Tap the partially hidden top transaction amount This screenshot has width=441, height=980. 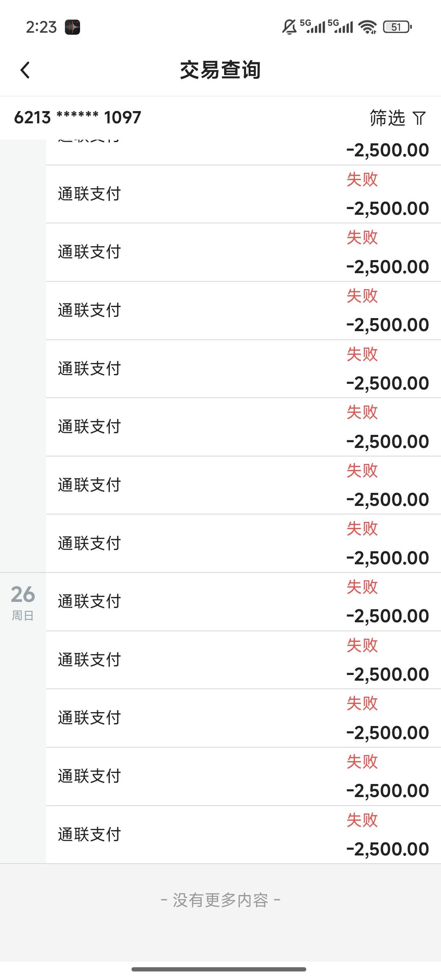coord(388,150)
